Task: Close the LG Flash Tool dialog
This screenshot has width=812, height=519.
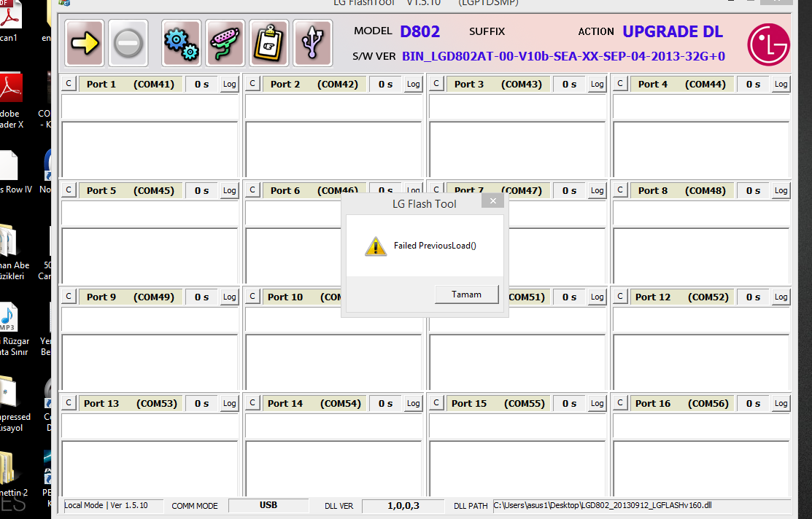Action: click(493, 200)
